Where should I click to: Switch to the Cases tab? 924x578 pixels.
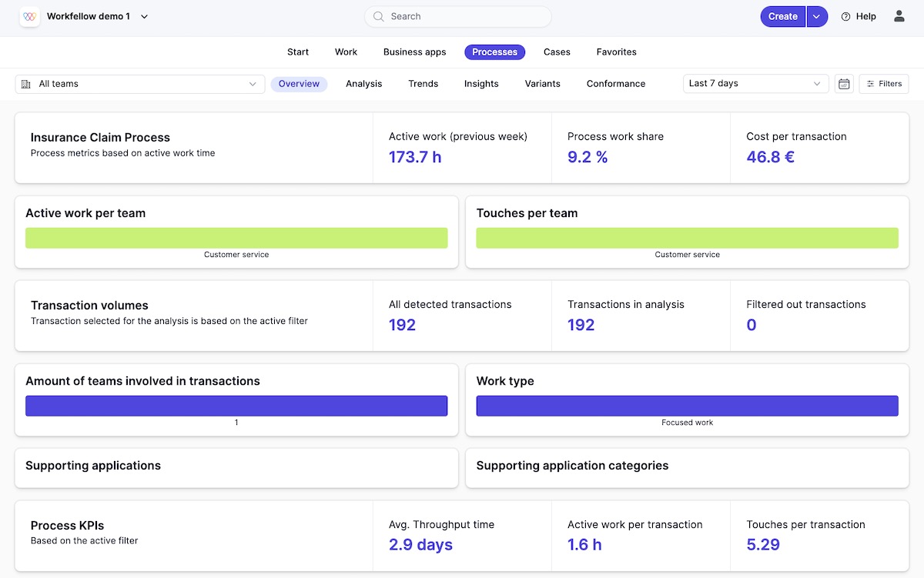[x=556, y=52]
